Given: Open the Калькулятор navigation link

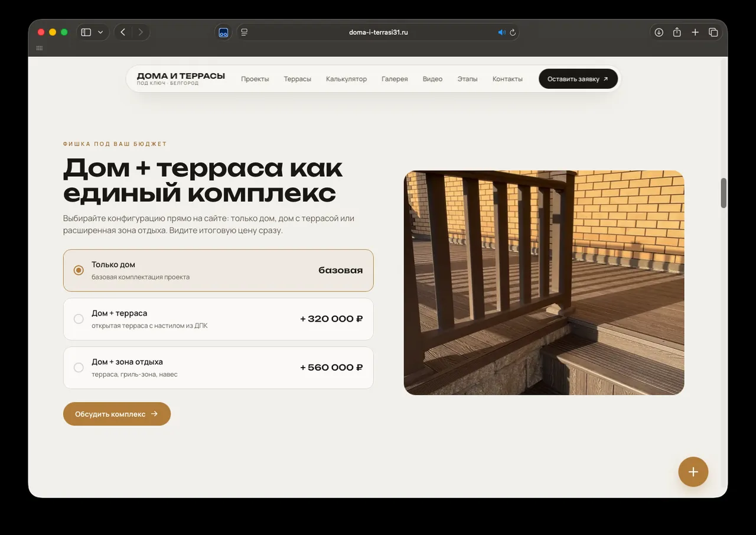Looking at the screenshot, I should [x=346, y=79].
